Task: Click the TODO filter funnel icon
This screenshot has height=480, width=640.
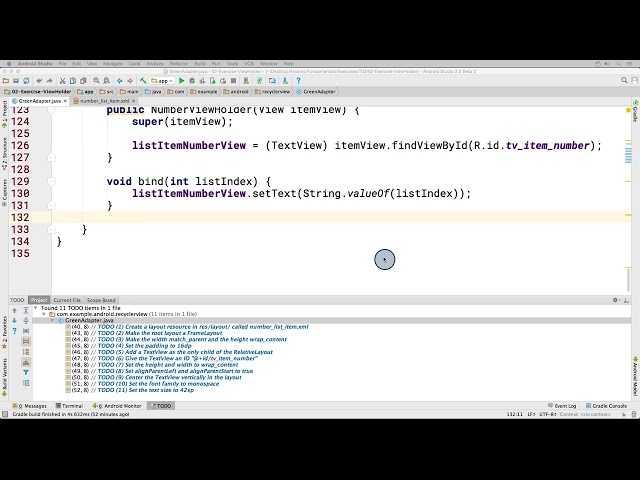Action: (x=26, y=372)
